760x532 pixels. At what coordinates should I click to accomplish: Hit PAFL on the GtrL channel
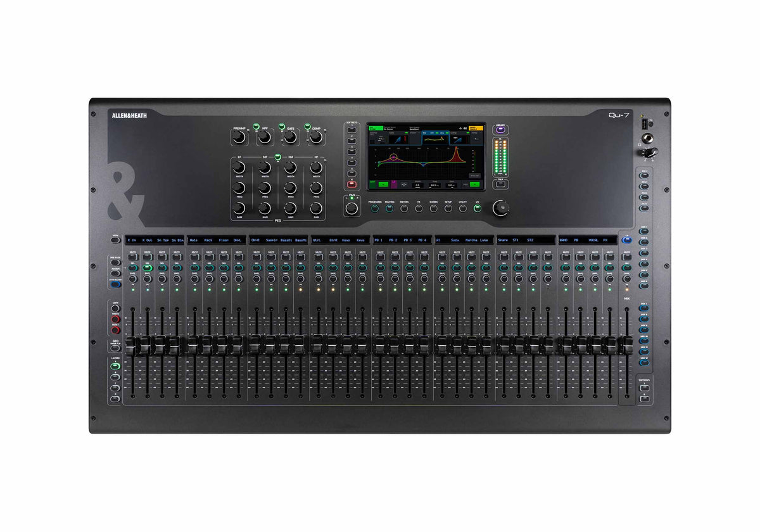(x=318, y=279)
